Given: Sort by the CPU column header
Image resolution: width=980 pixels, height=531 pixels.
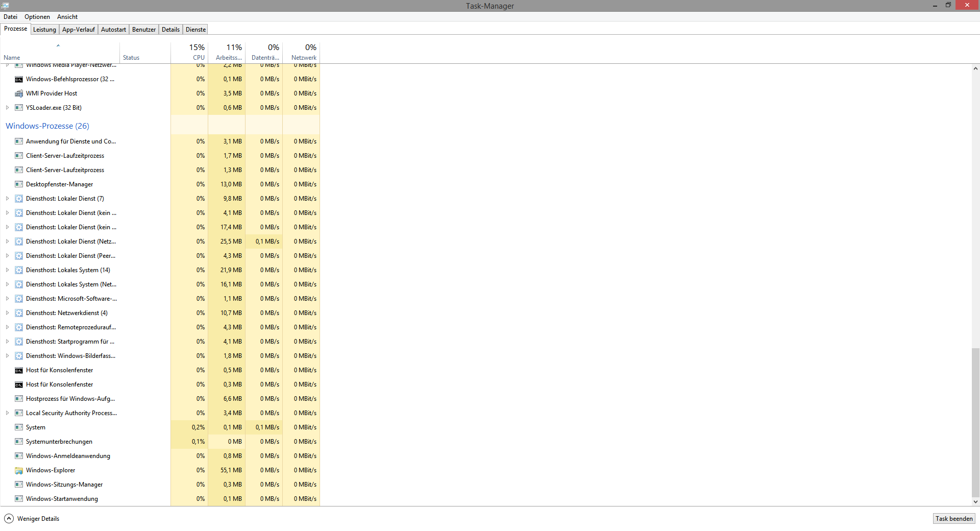Looking at the screenshot, I should tap(189, 52).
